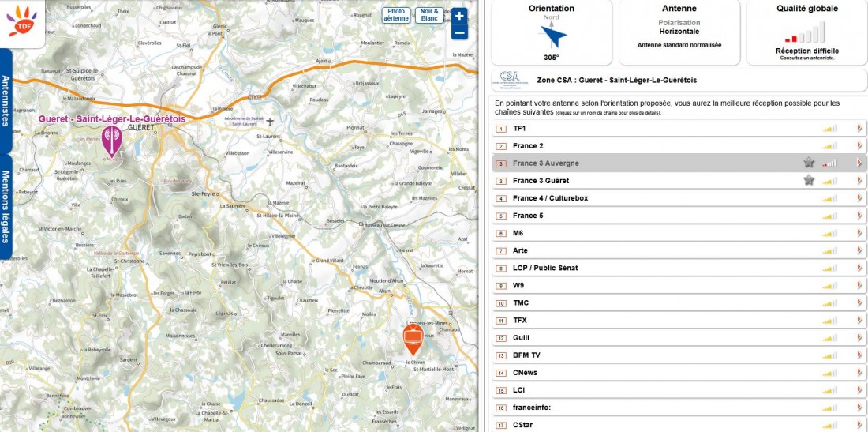The height and width of the screenshot is (432, 868).
Task: Click the star icon for France 3 Guéret
Action: pyautogui.click(x=809, y=180)
